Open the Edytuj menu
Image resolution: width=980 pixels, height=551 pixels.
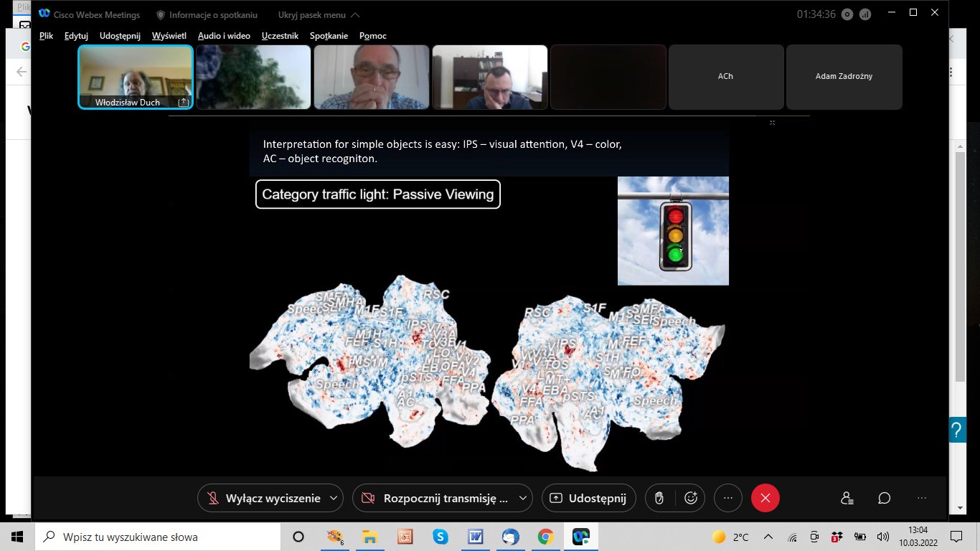[77, 35]
